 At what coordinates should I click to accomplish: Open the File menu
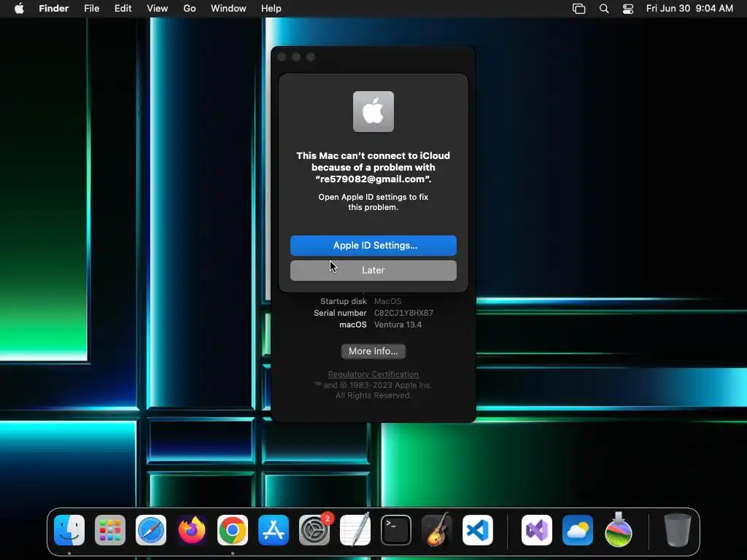(91, 9)
